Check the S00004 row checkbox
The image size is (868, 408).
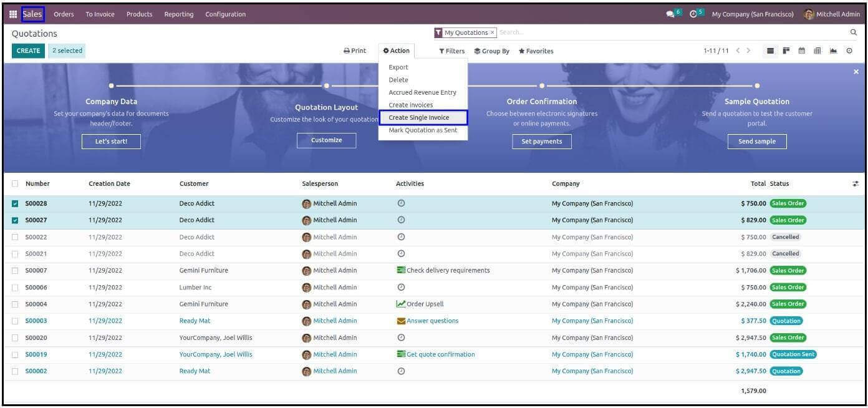click(x=15, y=304)
